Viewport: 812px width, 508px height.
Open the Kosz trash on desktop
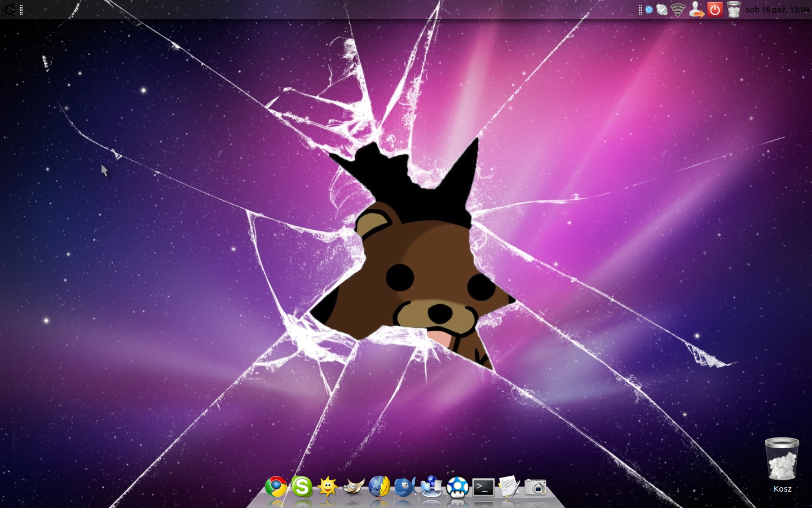click(x=782, y=465)
